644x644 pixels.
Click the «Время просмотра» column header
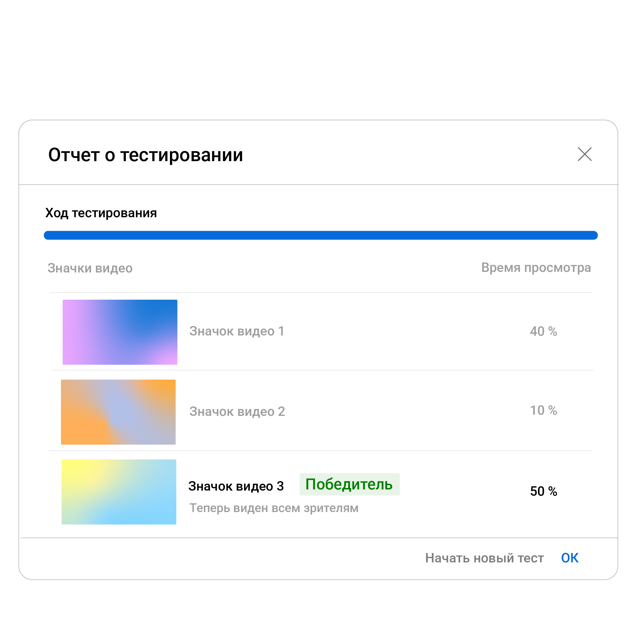536,268
